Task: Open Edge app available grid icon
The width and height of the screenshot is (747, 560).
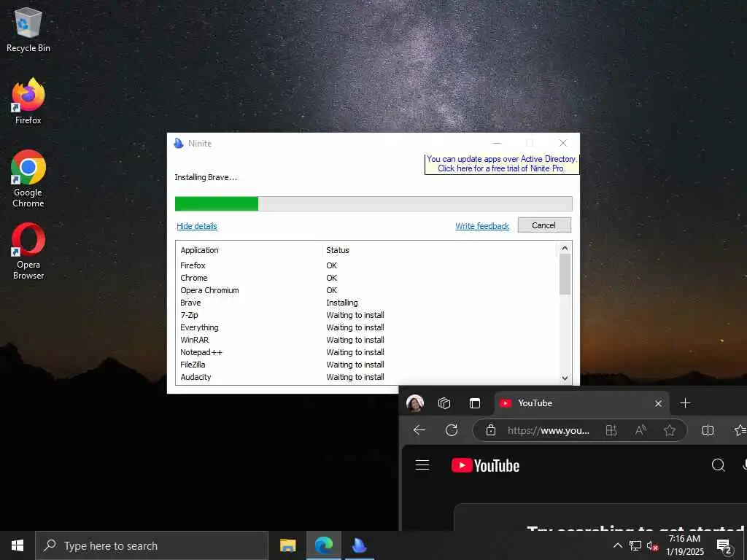Action: pyautogui.click(x=611, y=430)
